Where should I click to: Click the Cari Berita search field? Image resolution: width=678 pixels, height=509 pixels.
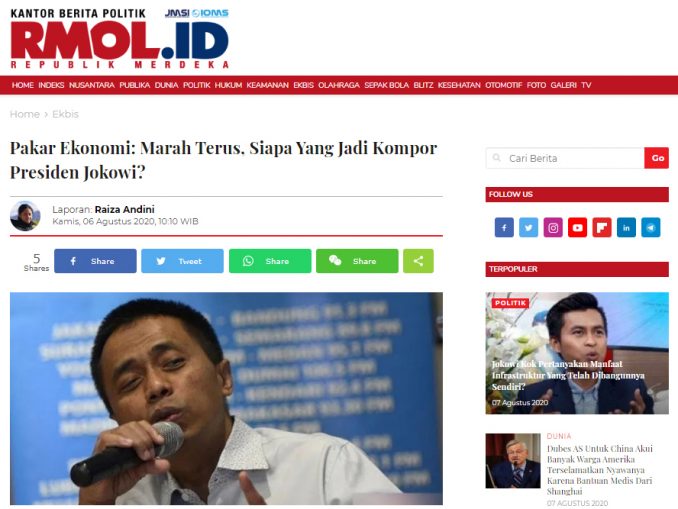[x=565, y=158]
